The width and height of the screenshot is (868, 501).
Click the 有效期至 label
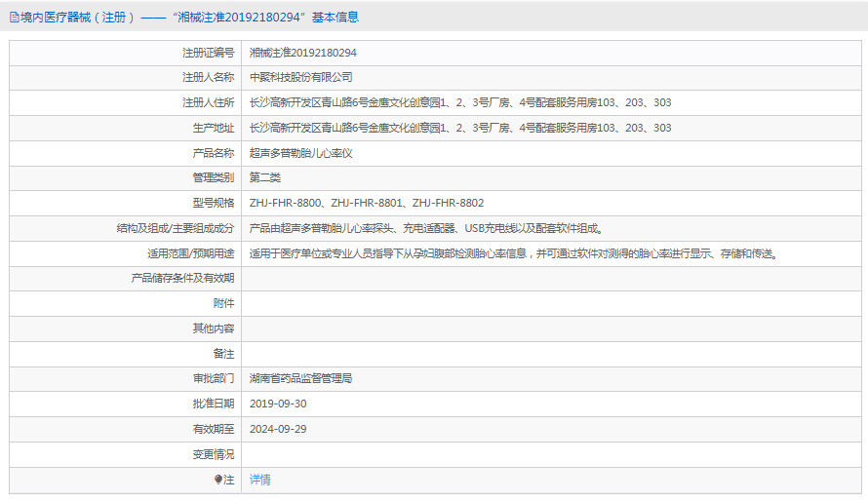point(214,430)
